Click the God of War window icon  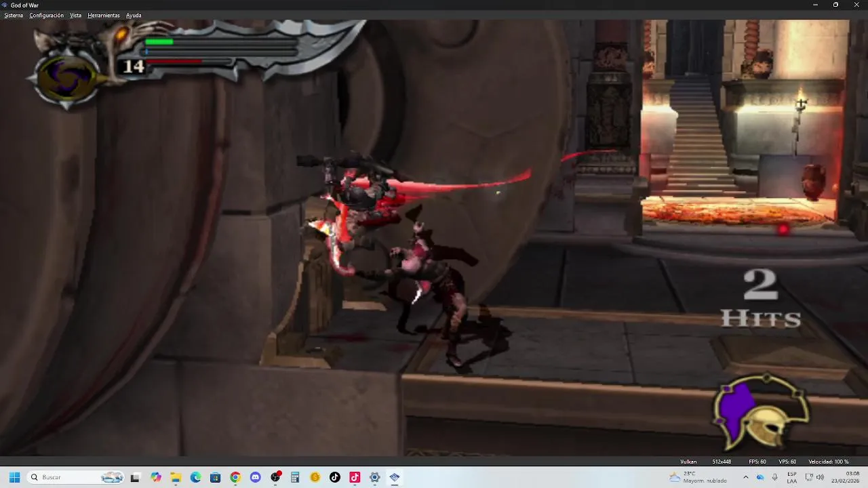(x=5, y=5)
